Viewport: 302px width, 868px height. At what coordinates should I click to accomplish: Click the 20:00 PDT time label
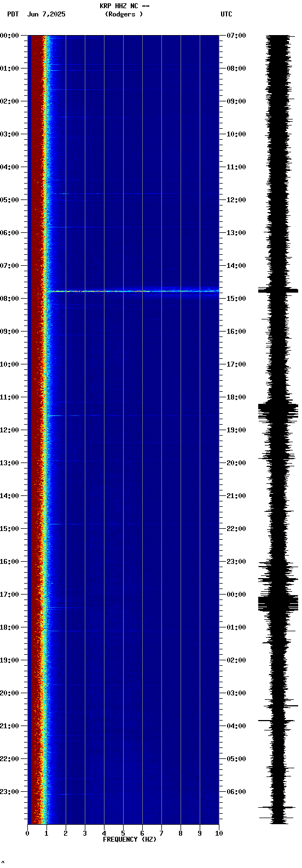pos(9,693)
